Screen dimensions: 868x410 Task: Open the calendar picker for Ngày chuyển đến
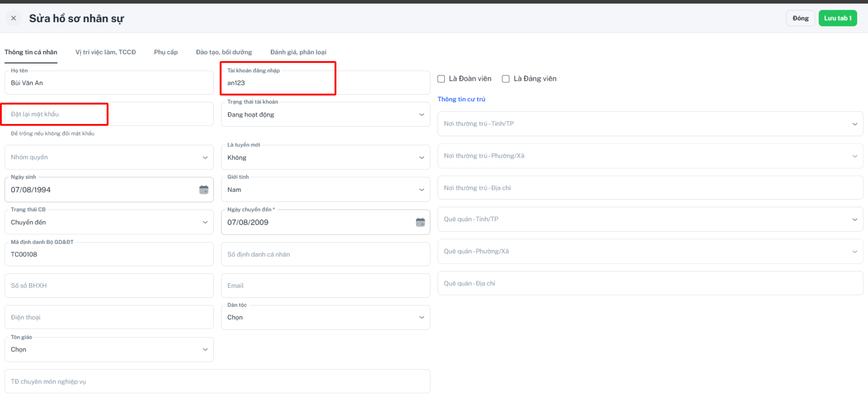point(421,222)
